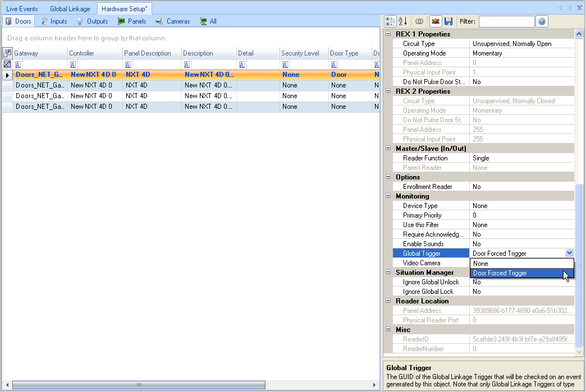Sort properties alphabetically with A-Z icon
The width and height of the screenshot is (586, 392).
coord(402,21)
